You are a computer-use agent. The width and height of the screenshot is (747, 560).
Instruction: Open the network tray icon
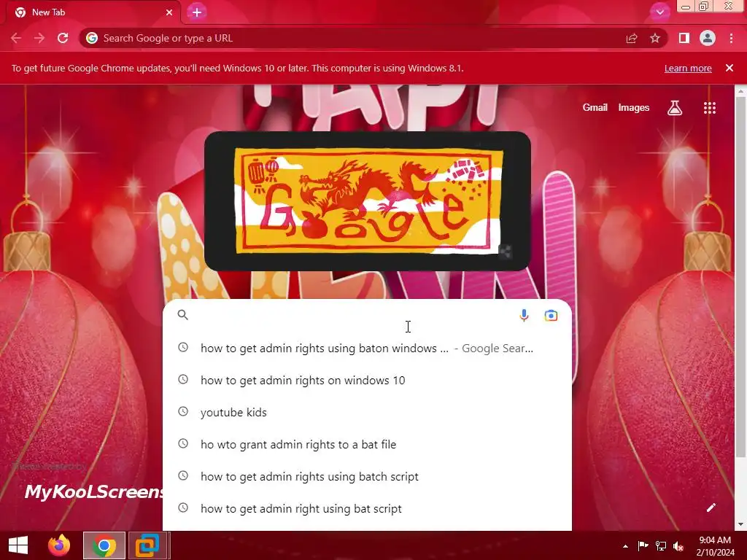[661, 546]
